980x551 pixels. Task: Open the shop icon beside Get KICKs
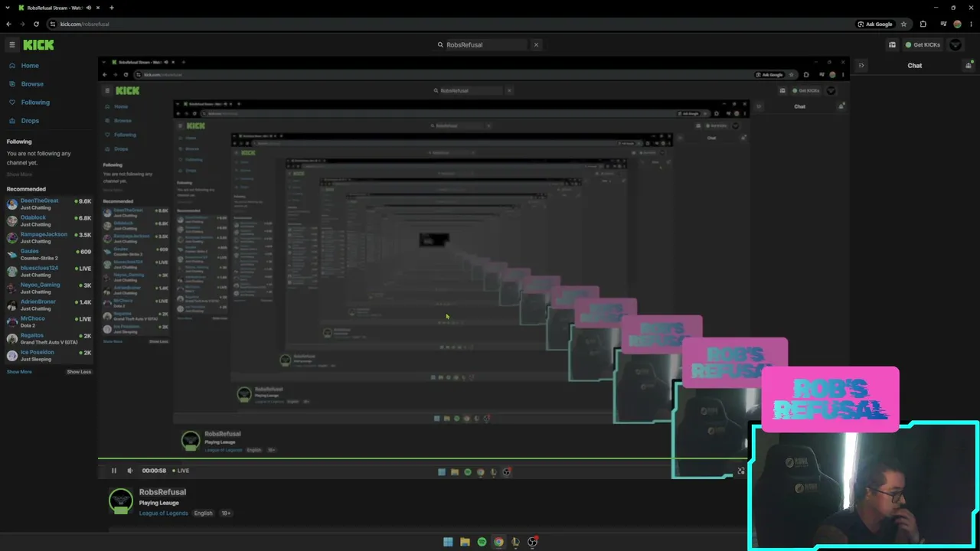(892, 45)
